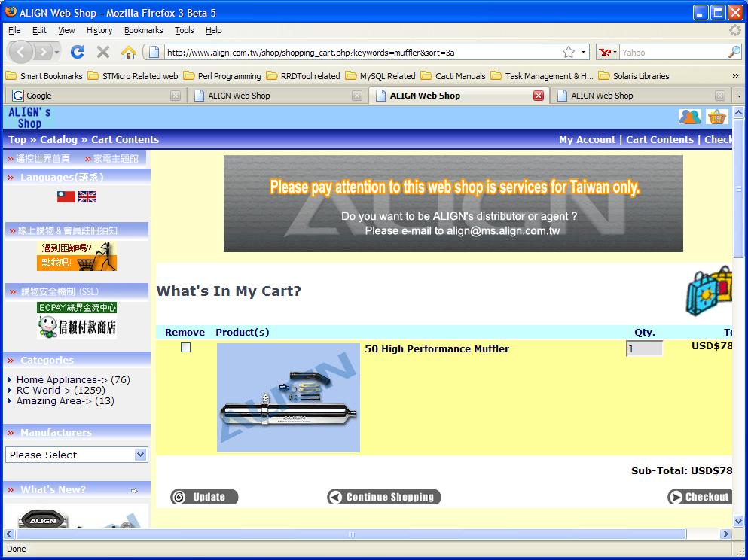748x560 pixels.
Task: Open the STMicro Related web bookmark folder
Action: pos(133,76)
